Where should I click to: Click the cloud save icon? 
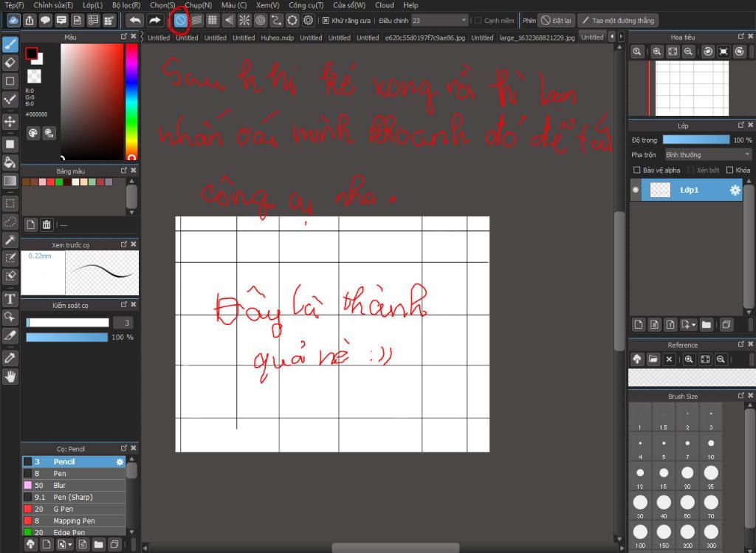coord(13,20)
